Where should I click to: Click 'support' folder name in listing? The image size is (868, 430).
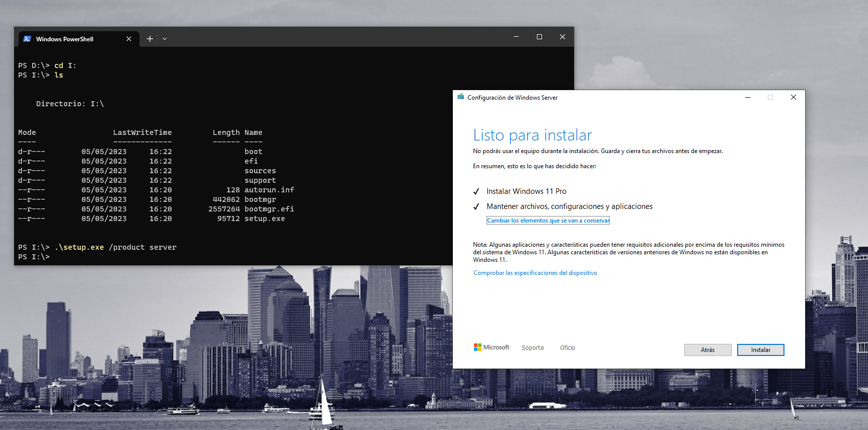click(260, 180)
